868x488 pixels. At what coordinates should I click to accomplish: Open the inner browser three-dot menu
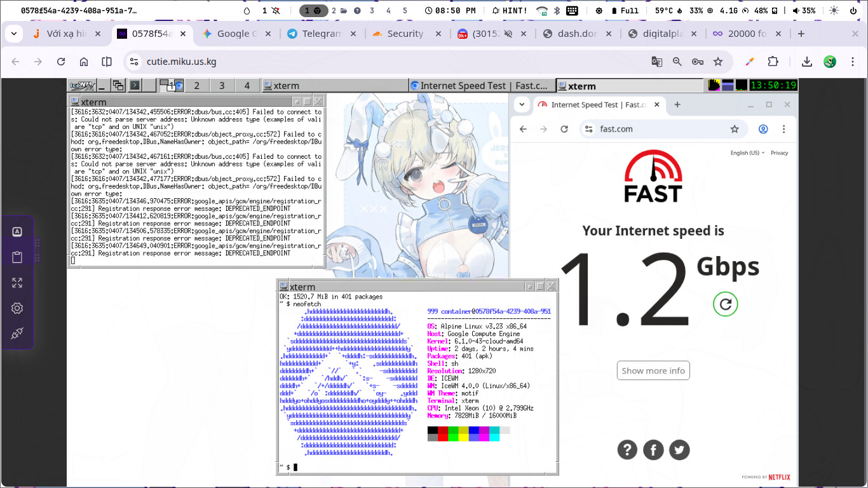[x=783, y=129]
